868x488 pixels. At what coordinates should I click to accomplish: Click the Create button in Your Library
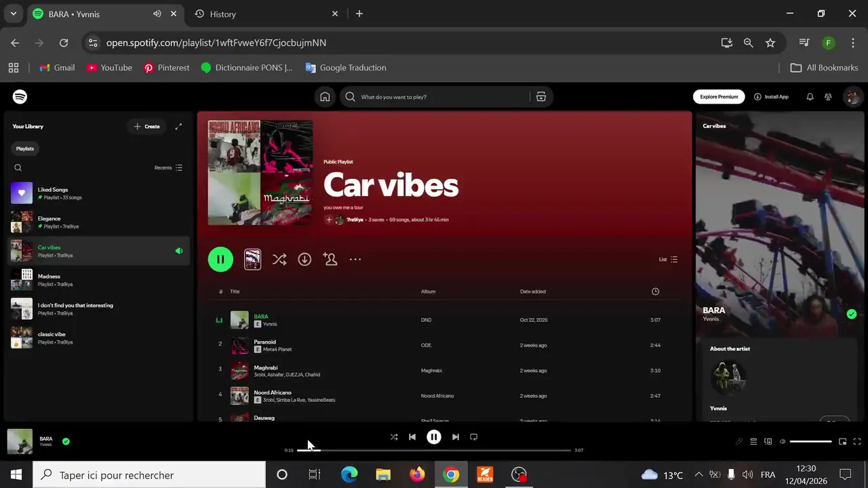[x=147, y=127]
